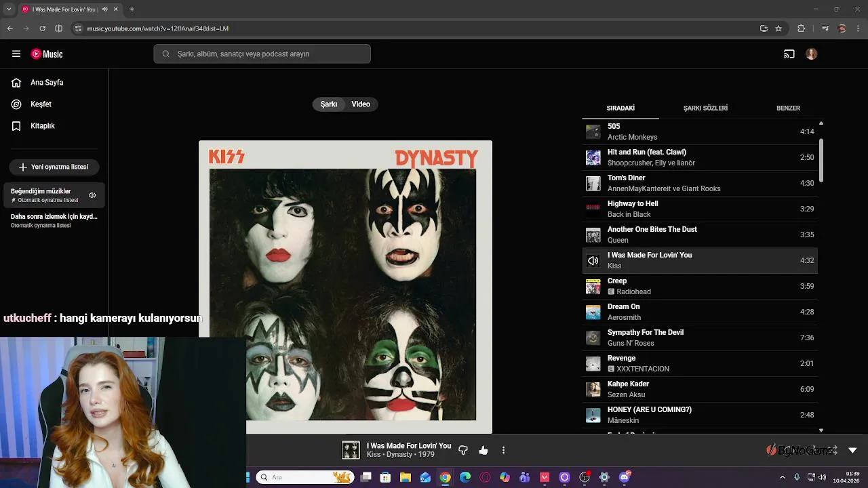The width and height of the screenshot is (868, 488).
Task: Open the account profile avatar
Action: point(812,54)
